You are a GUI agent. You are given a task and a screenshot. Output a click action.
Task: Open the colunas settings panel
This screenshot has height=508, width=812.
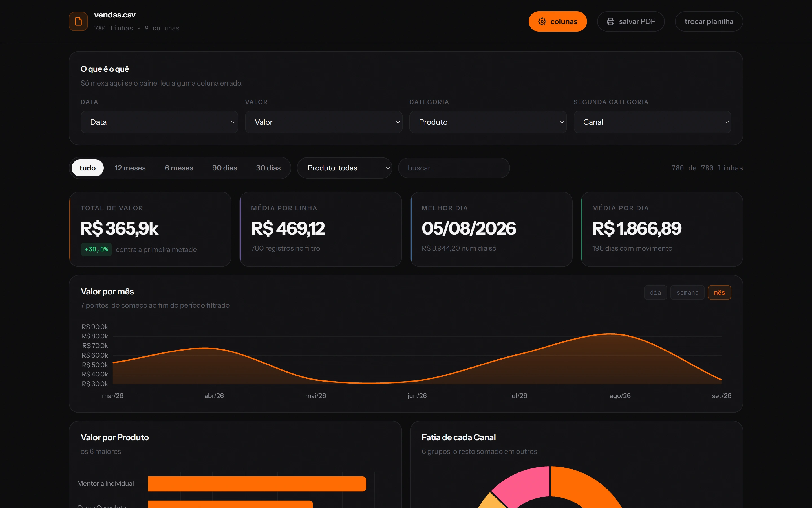[557, 21]
